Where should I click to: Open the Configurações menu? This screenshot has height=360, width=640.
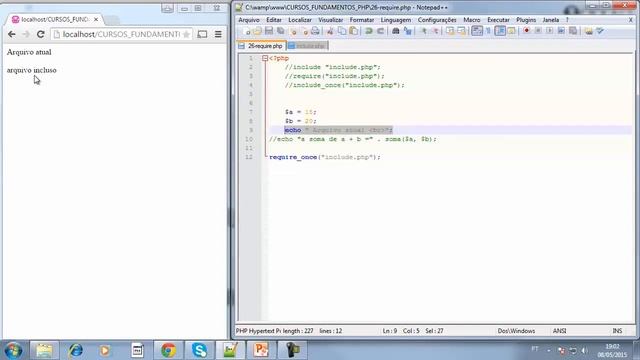coord(437,20)
